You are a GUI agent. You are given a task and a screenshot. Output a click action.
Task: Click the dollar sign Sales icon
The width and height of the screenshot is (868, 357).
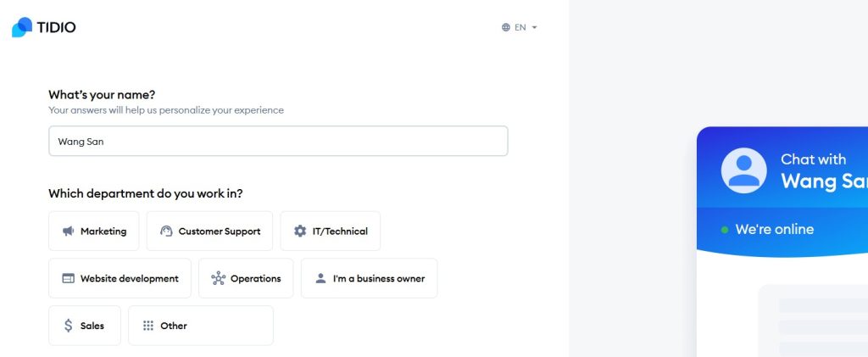pos(68,326)
